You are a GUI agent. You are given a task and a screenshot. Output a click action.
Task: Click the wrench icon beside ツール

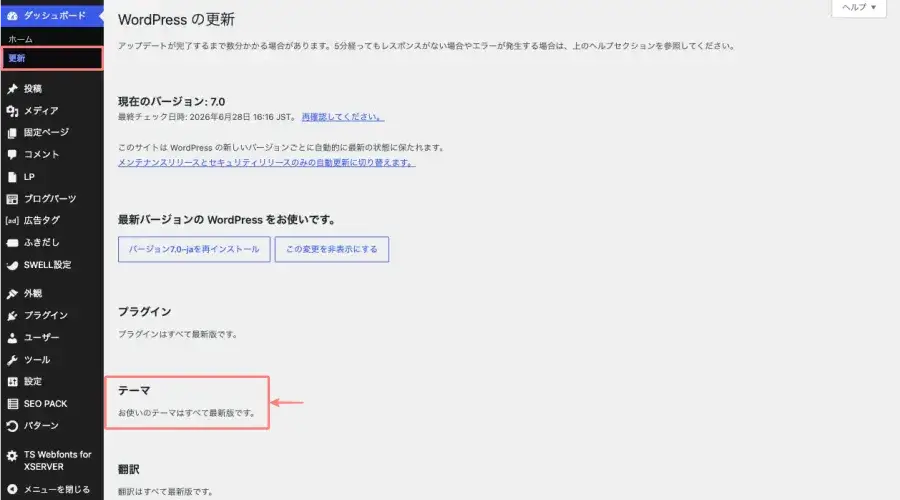(x=12, y=360)
